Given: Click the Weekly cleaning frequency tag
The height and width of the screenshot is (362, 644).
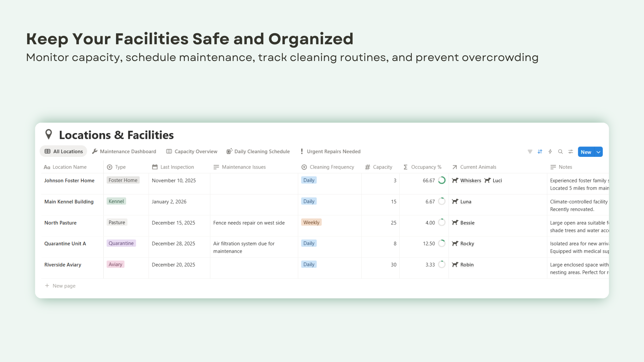Looking at the screenshot, I should [x=311, y=223].
